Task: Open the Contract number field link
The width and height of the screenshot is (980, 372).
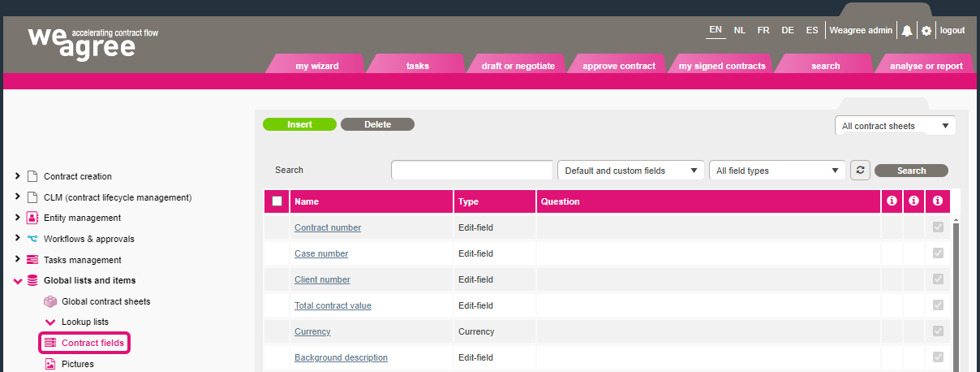Action: 328,227
